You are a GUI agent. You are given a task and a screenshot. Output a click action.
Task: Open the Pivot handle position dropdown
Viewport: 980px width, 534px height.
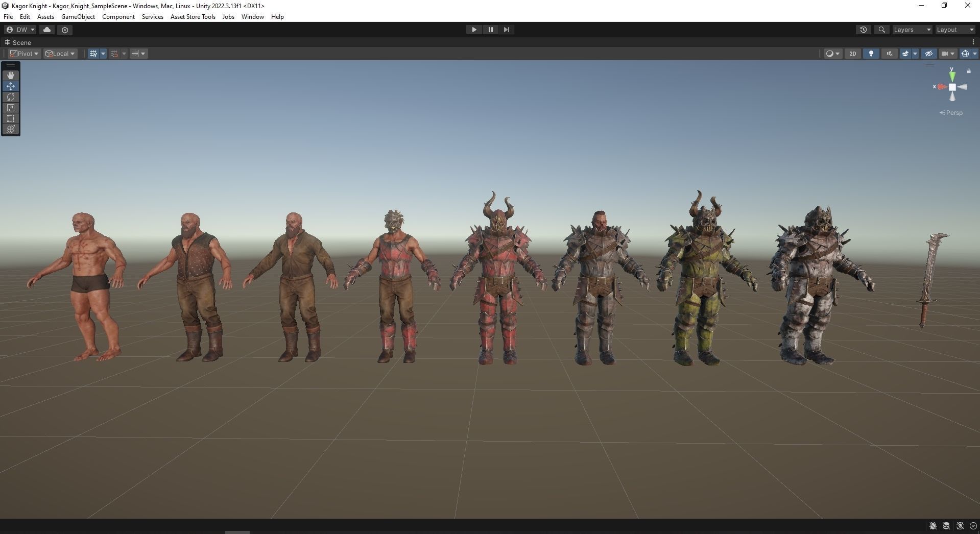pyautogui.click(x=25, y=54)
